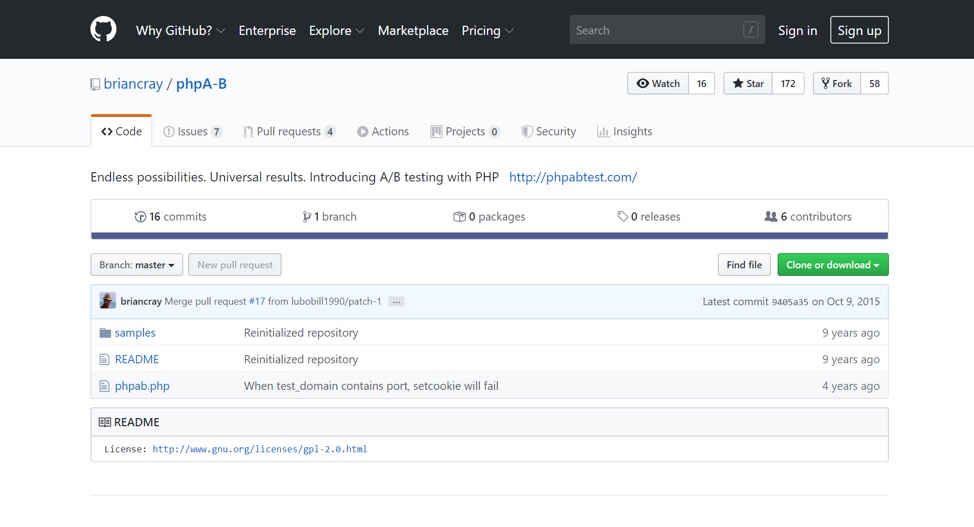Switch to the Projects tab

(465, 131)
